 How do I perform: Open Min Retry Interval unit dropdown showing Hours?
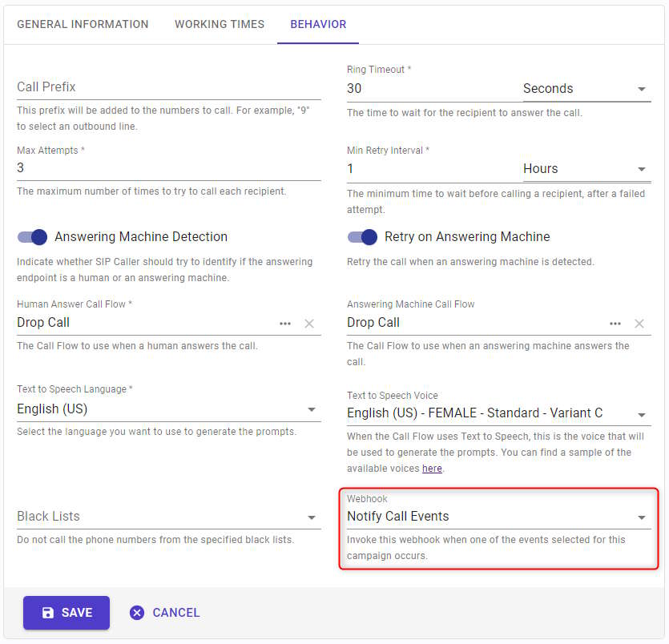(x=586, y=169)
